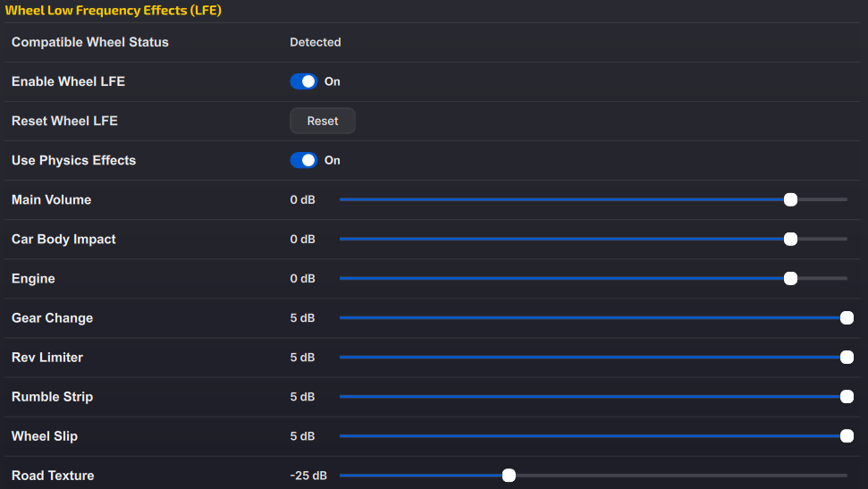Click the Wheel Slip 5 dB value
The width and height of the screenshot is (868, 489).
[303, 436]
